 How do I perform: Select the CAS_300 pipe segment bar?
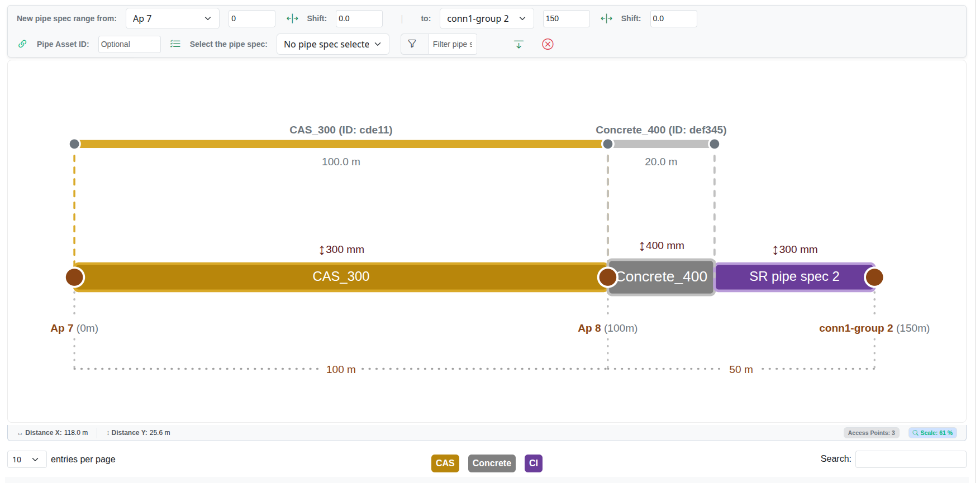pos(341,277)
